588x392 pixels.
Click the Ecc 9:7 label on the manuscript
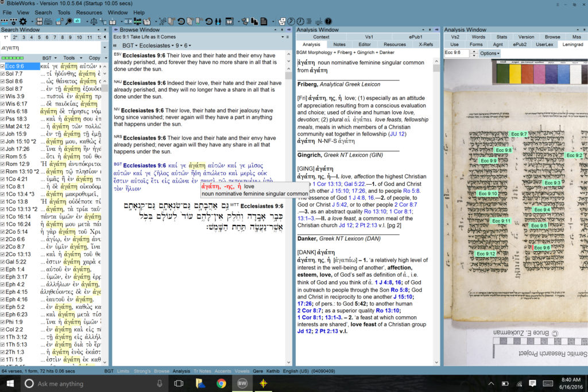519,134
